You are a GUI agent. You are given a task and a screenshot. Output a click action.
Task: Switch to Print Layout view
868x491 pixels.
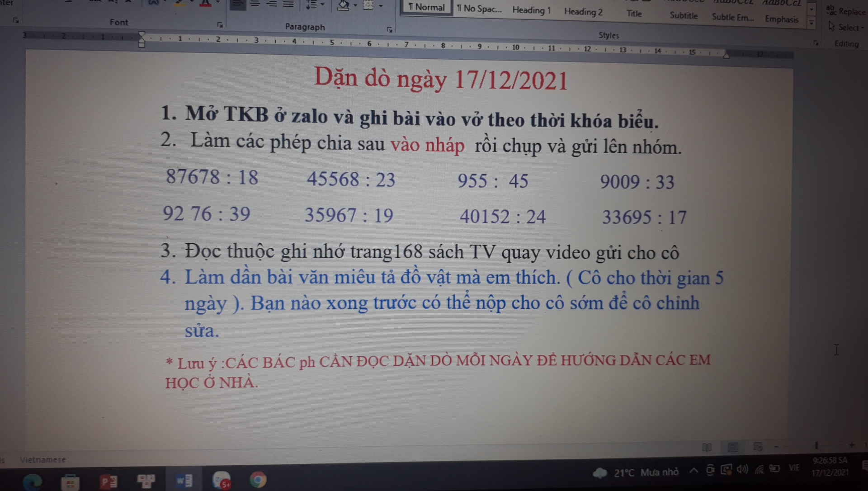pos(732,447)
